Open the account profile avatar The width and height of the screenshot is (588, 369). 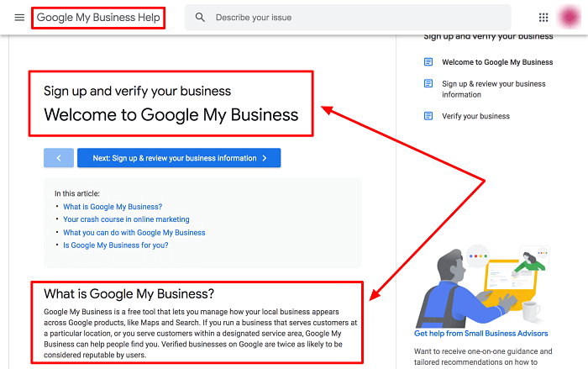570,17
